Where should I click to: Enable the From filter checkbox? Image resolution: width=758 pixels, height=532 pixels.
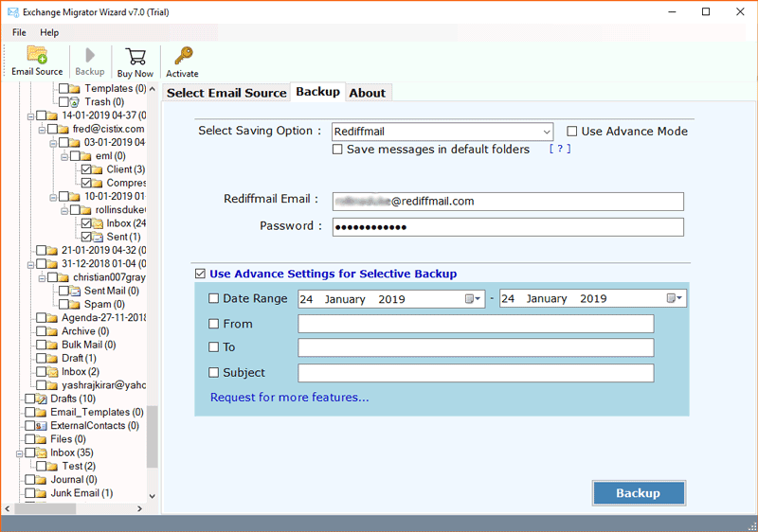pyautogui.click(x=214, y=324)
